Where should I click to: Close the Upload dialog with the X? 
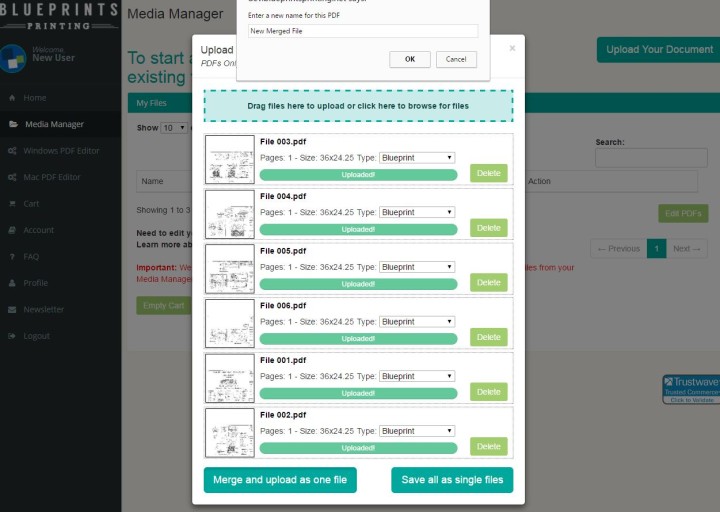(512, 48)
